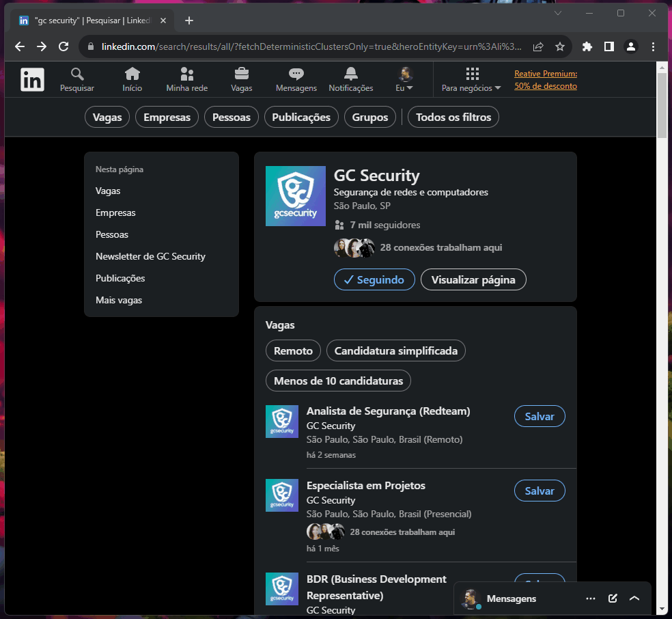Open Vagas briefcase icon in navbar
Screen dimensions: 672x619
[x=242, y=80]
